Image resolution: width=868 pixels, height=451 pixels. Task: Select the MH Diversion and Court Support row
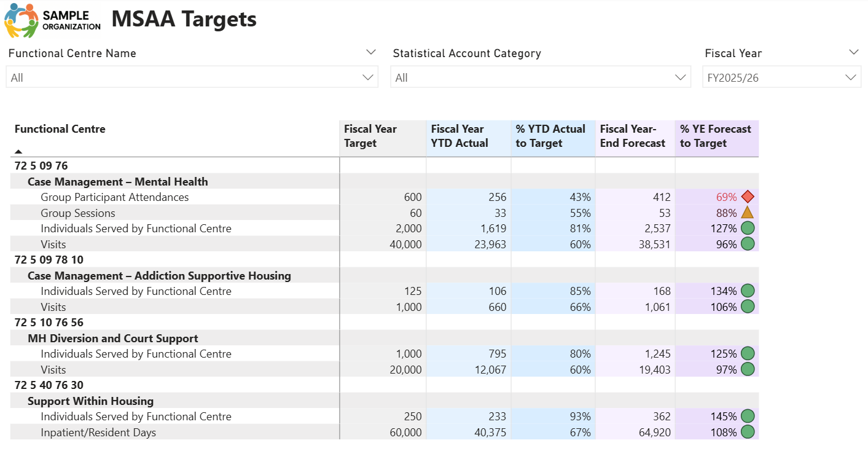[112, 339]
